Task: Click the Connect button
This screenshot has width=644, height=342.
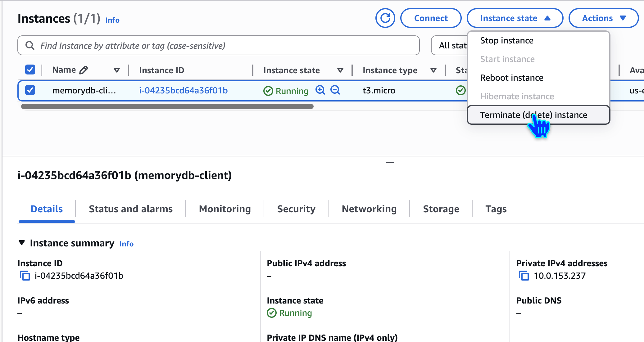Action: coord(431,18)
